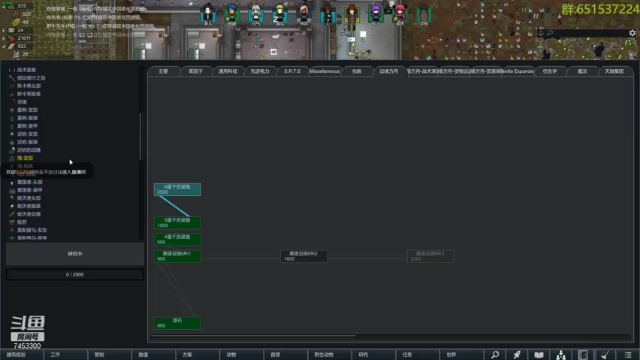Switch to the Miscellaneous research tab
The height and width of the screenshot is (360, 640).
324,71
